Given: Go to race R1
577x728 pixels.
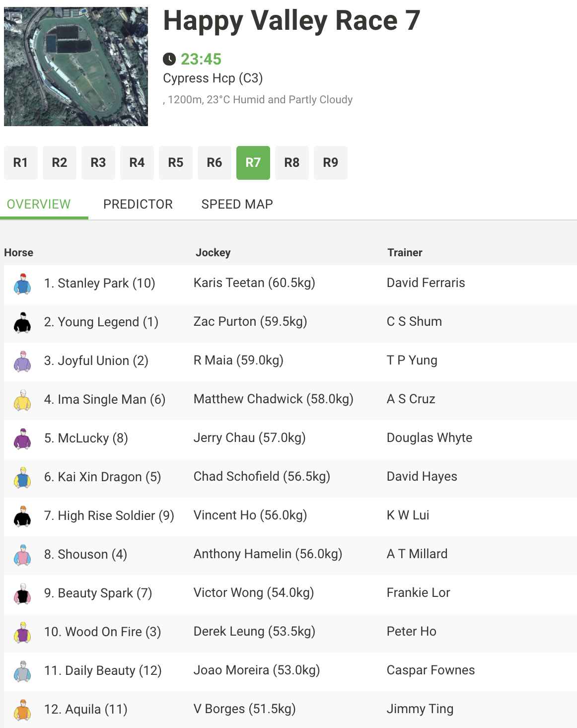Looking at the screenshot, I should 20,162.
